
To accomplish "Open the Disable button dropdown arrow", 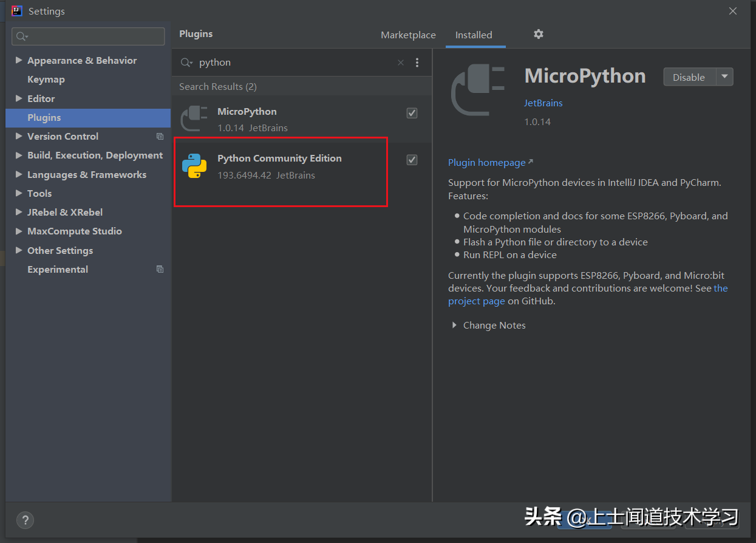I will point(725,77).
